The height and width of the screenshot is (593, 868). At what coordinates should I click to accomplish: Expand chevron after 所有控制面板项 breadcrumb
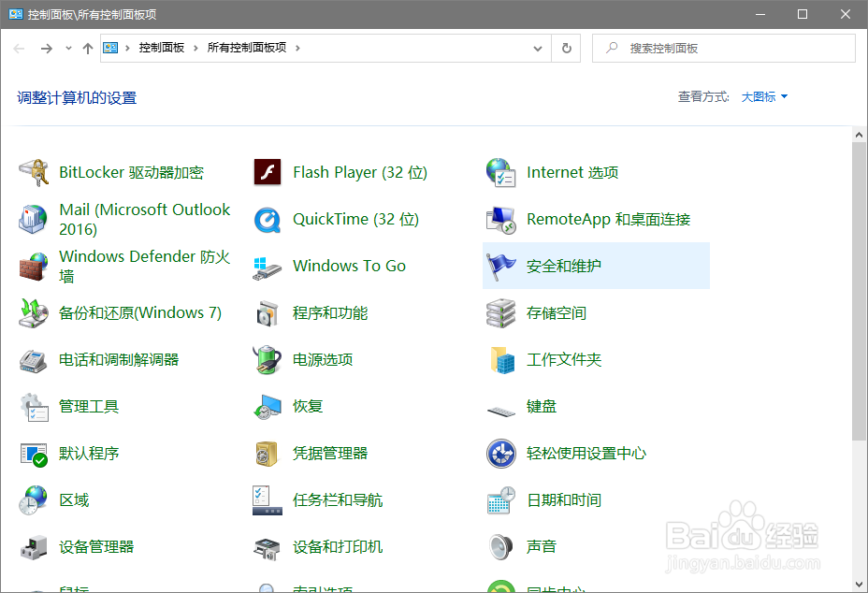coord(297,49)
